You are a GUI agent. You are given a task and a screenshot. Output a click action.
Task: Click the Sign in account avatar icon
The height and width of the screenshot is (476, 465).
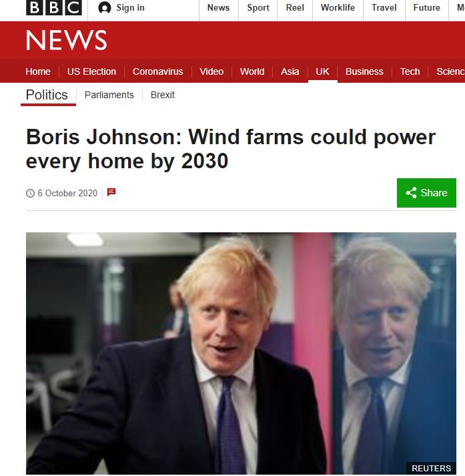105,7
